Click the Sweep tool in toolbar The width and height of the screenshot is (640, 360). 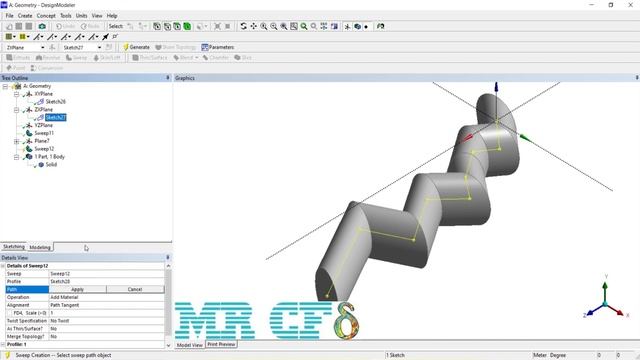pos(76,58)
